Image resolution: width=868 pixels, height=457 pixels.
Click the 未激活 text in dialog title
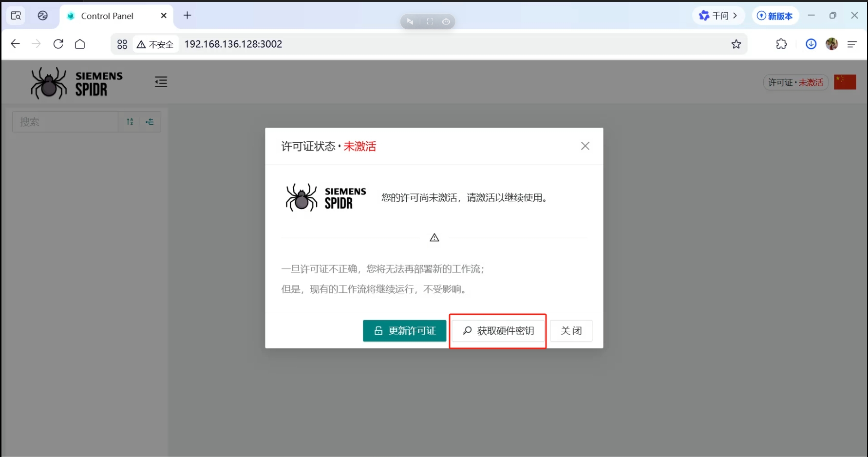(360, 146)
